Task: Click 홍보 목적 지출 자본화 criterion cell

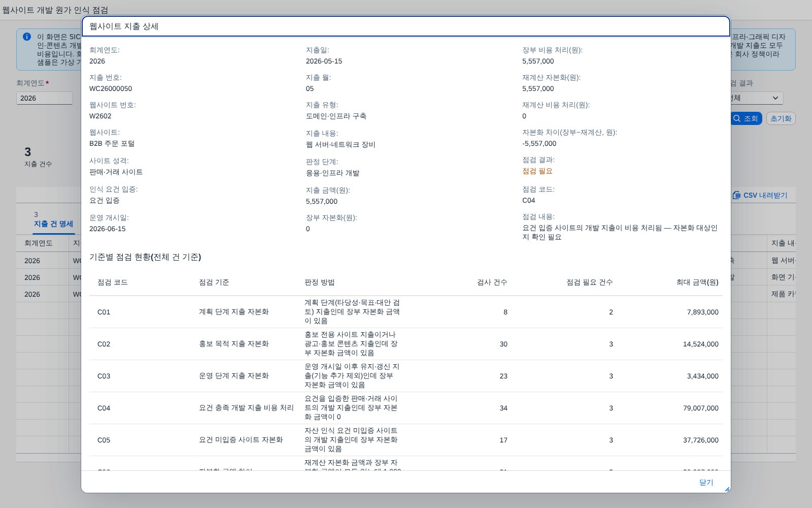Action: coord(234,343)
